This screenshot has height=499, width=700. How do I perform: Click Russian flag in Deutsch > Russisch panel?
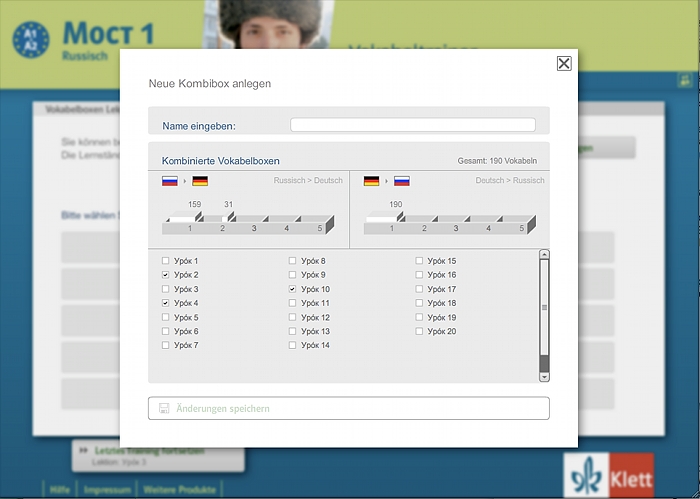coord(402,181)
